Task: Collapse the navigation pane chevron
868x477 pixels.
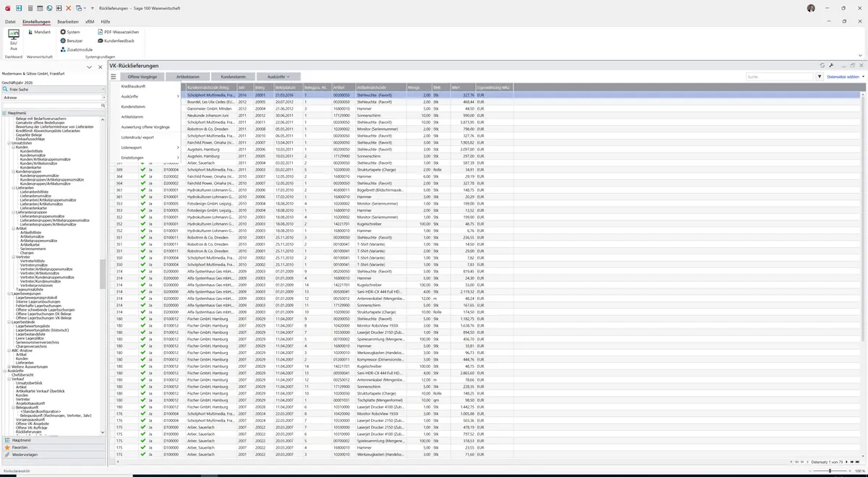Action: tap(90, 67)
